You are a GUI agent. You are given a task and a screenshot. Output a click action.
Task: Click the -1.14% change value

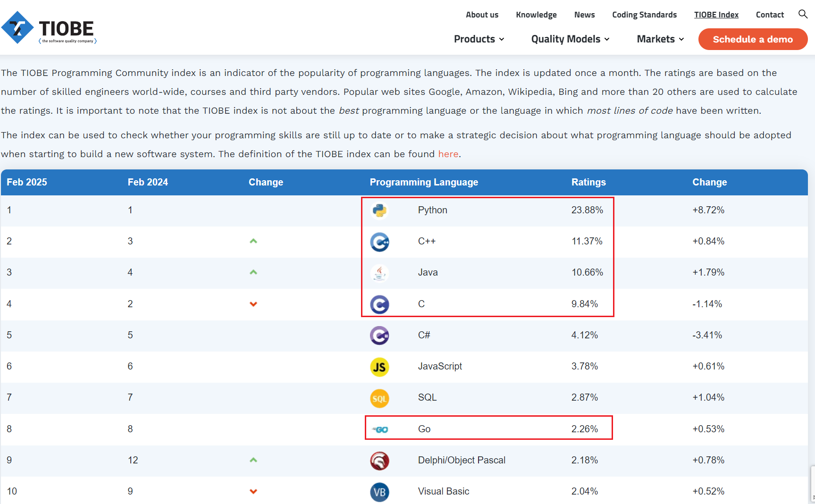[707, 304]
